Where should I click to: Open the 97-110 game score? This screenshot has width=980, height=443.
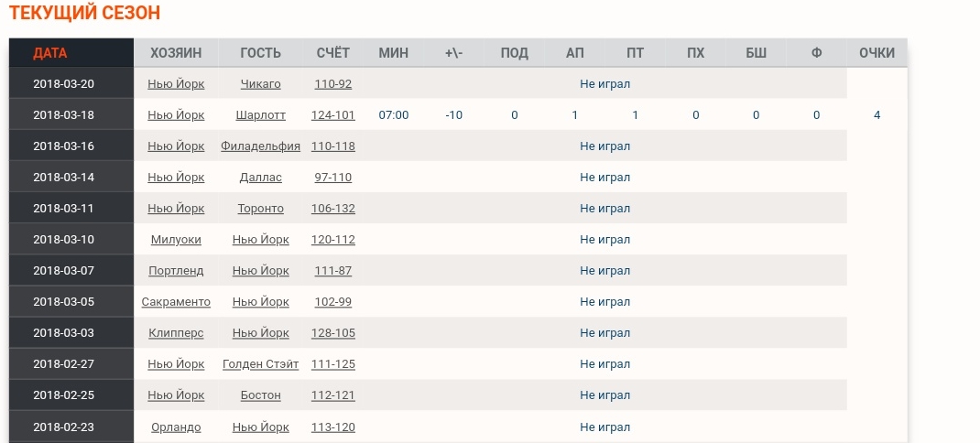(x=332, y=178)
